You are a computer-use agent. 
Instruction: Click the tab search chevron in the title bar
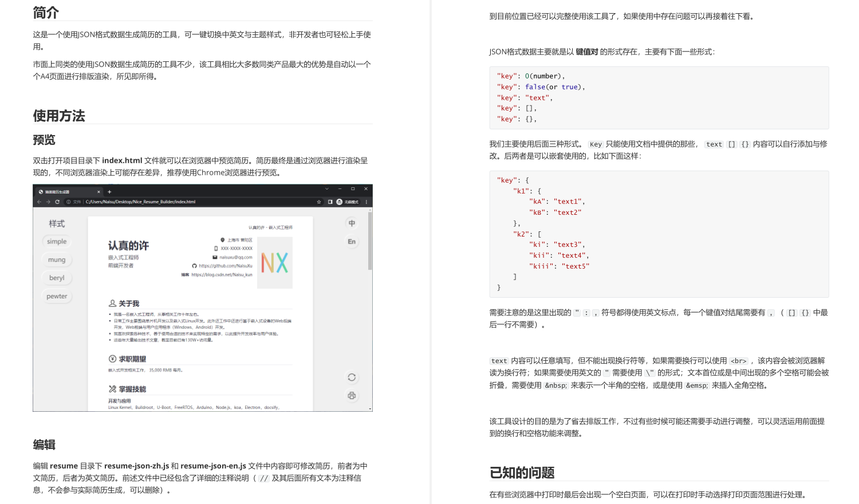tap(327, 189)
